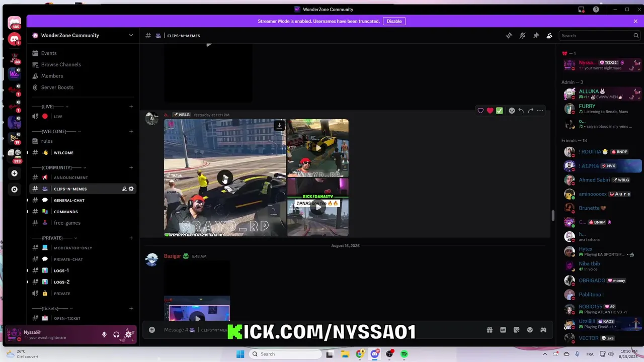Create channel in COMMUNITY category

(x=131, y=167)
